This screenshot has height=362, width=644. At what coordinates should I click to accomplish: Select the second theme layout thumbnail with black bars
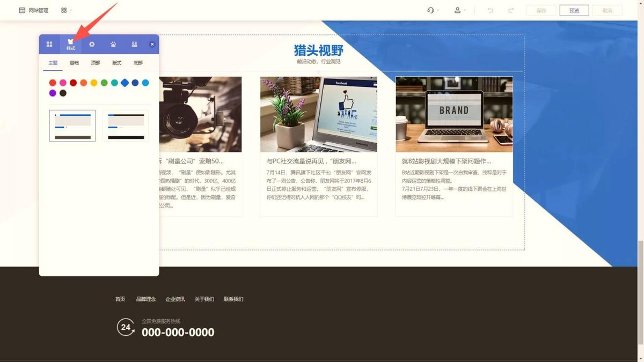pyautogui.click(x=126, y=125)
